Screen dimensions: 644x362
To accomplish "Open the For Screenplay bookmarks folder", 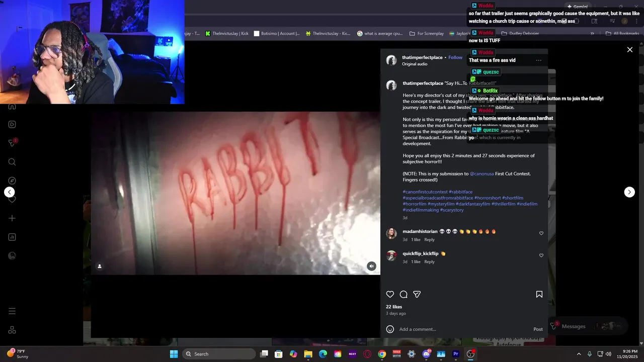I will coord(427,33).
